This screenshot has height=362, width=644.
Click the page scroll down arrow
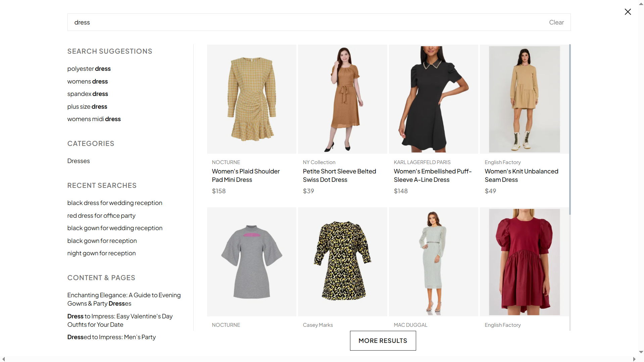click(641, 352)
